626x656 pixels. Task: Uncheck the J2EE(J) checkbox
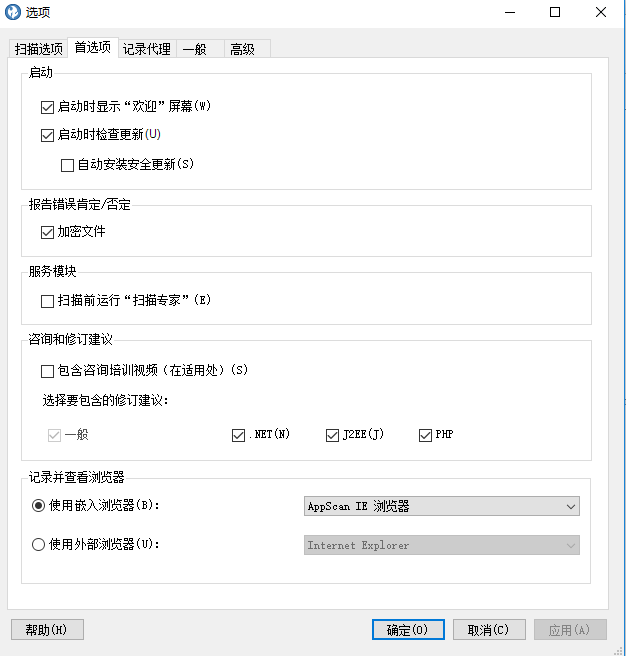[332, 435]
